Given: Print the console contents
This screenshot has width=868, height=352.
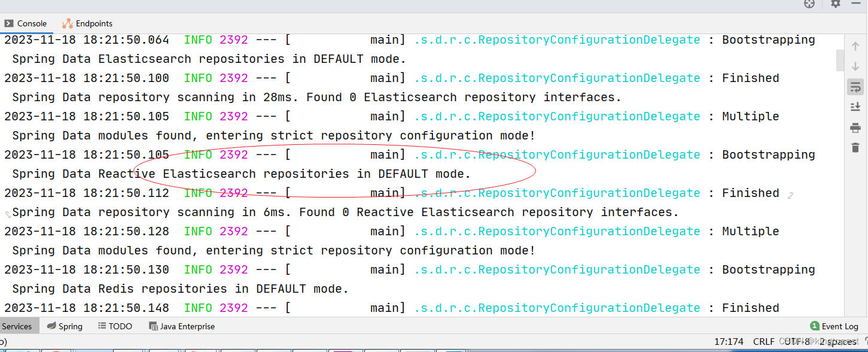Looking at the screenshot, I should click(855, 128).
